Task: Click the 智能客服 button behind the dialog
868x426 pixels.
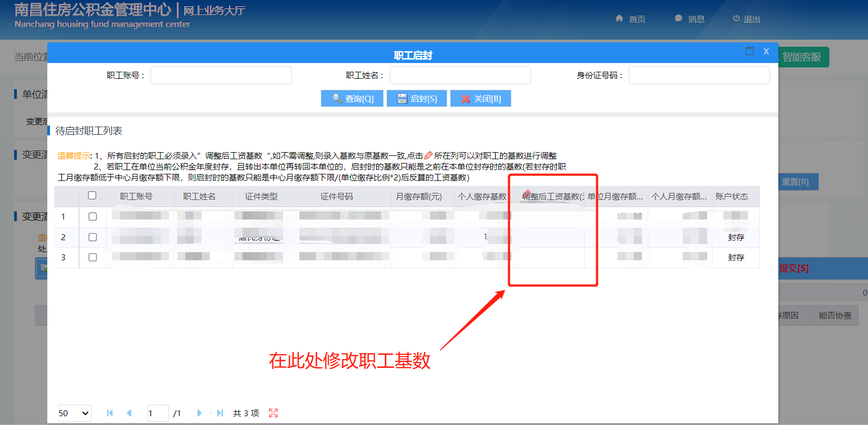Action: [x=803, y=57]
